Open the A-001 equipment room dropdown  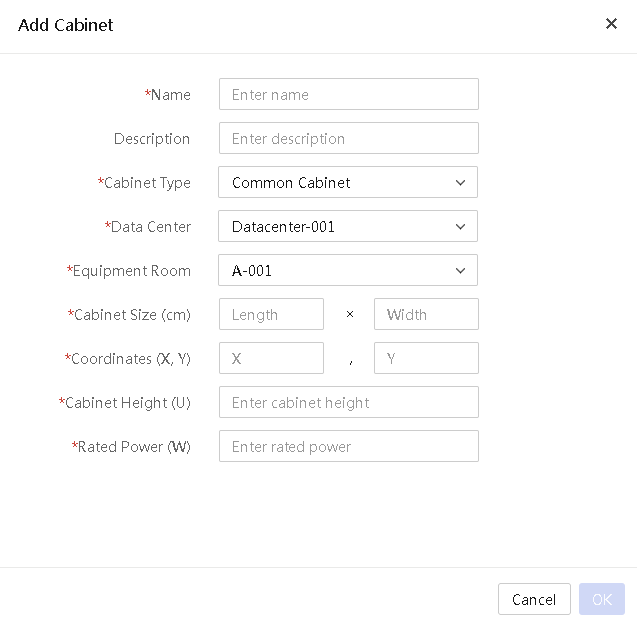[348, 270]
